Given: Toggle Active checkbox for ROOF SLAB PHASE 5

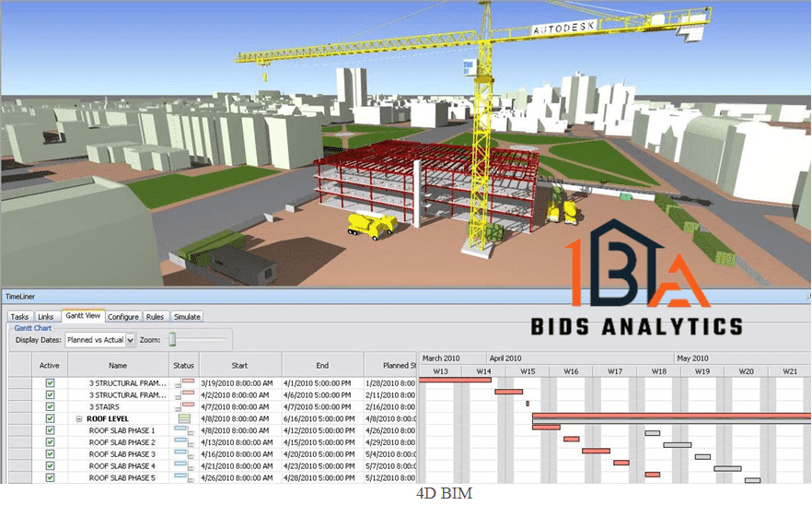Looking at the screenshot, I should click(x=51, y=477).
